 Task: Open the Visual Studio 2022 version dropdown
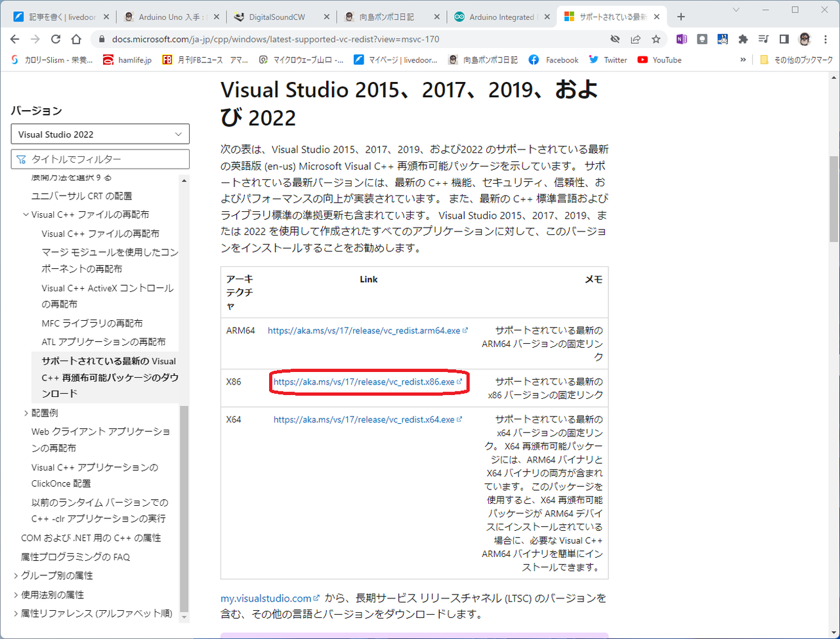pos(100,134)
